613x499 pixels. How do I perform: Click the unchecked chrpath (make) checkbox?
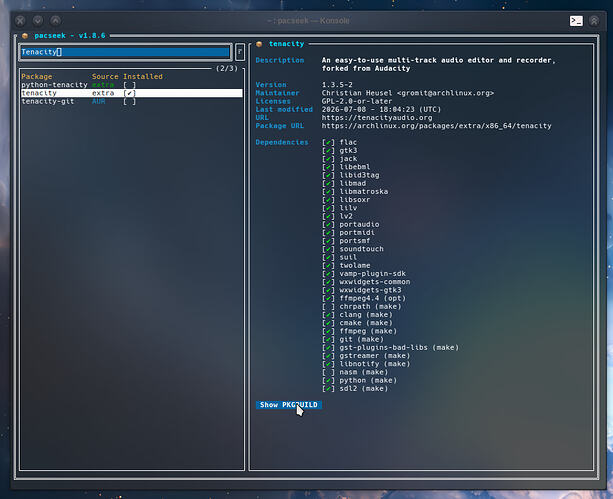click(328, 307)
